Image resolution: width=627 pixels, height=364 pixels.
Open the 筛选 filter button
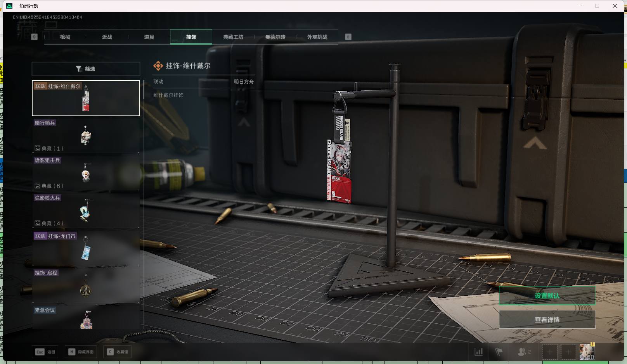point(86,69)
